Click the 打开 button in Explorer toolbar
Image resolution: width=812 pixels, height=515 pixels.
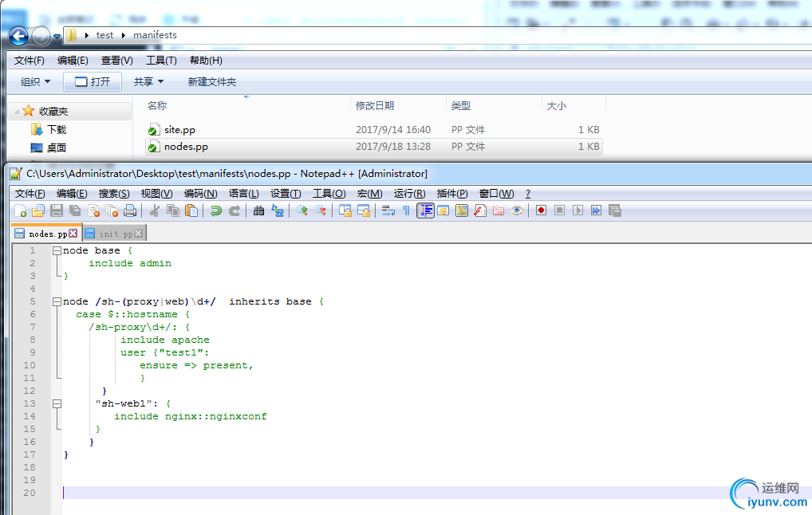(93, 81)
